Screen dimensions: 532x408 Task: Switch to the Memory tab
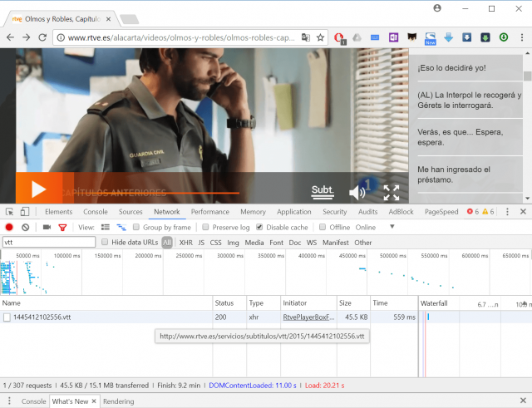click(x=253, y=212)
